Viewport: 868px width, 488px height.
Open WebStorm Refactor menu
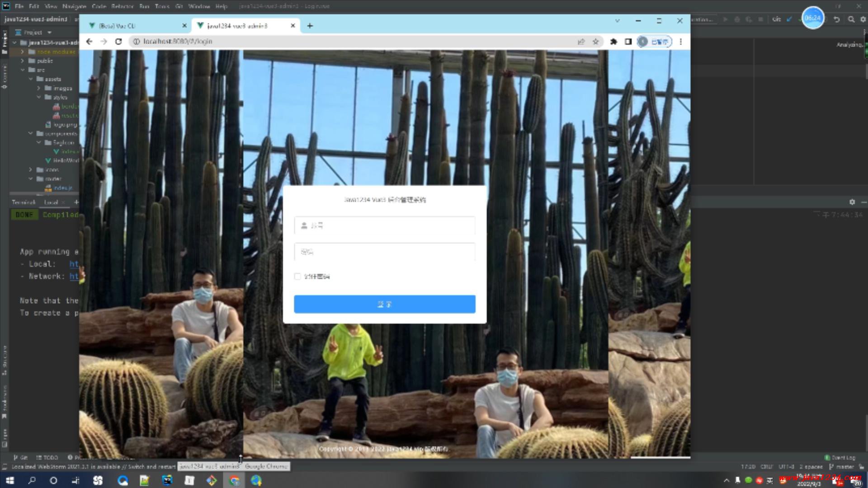tap(122, 6)
